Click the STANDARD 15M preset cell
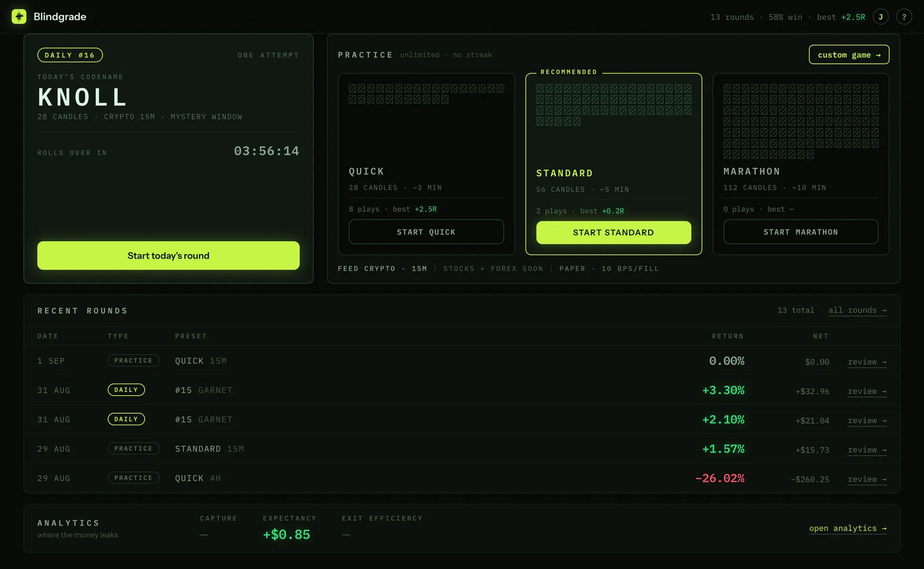 (x=210, y=449)
